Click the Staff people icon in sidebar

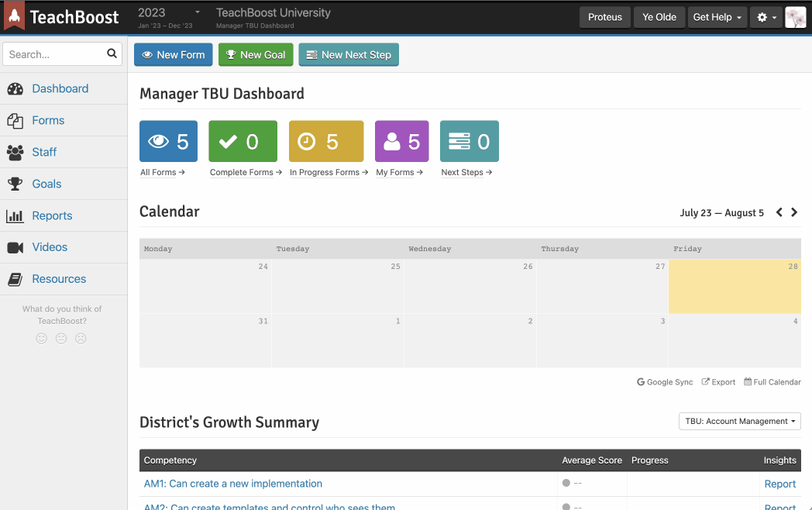(x=15, y=153)
